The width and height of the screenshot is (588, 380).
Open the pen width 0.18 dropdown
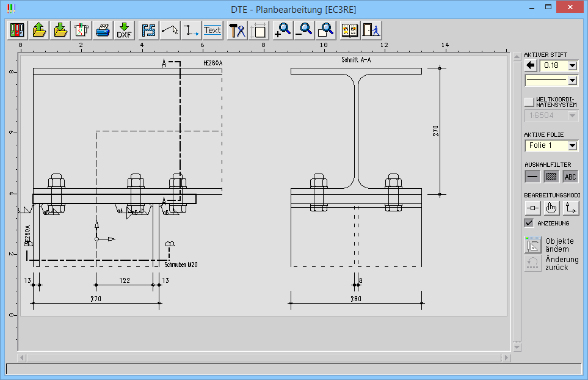[x=572, y=65]
